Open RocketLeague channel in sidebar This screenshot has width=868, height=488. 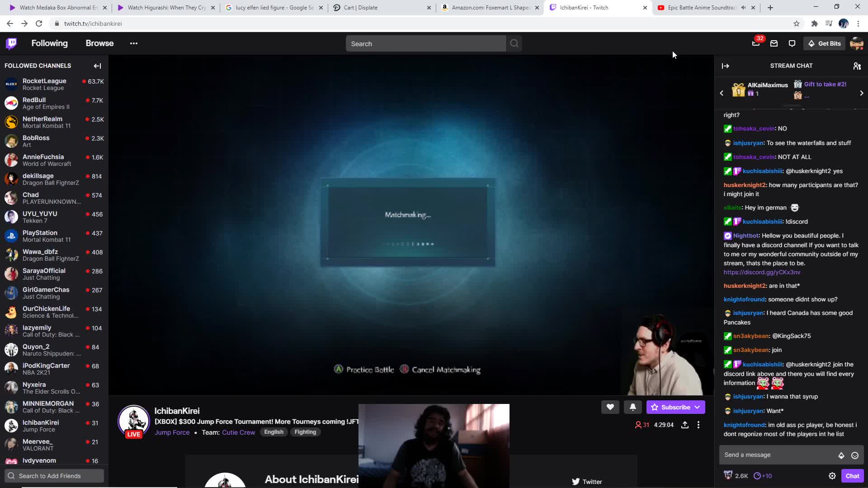coord(54,84)
